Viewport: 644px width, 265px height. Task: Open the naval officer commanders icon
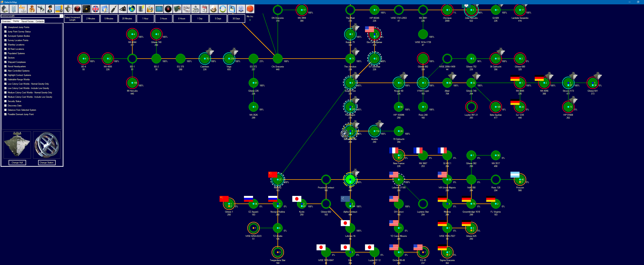pyautogui.click(x=50, y=9)
